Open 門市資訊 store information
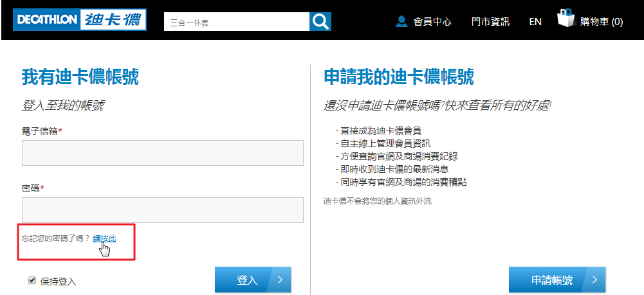 click(x=490, y=22)
